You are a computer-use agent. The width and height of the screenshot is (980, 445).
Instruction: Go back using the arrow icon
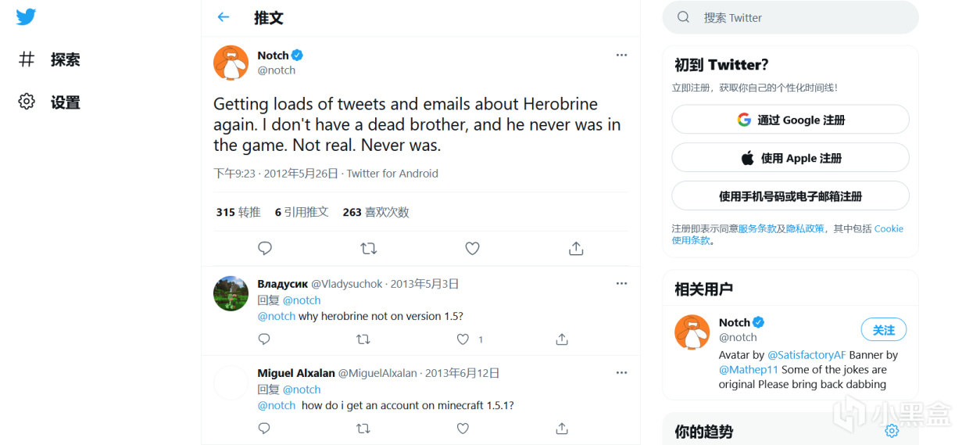point(224,17)
